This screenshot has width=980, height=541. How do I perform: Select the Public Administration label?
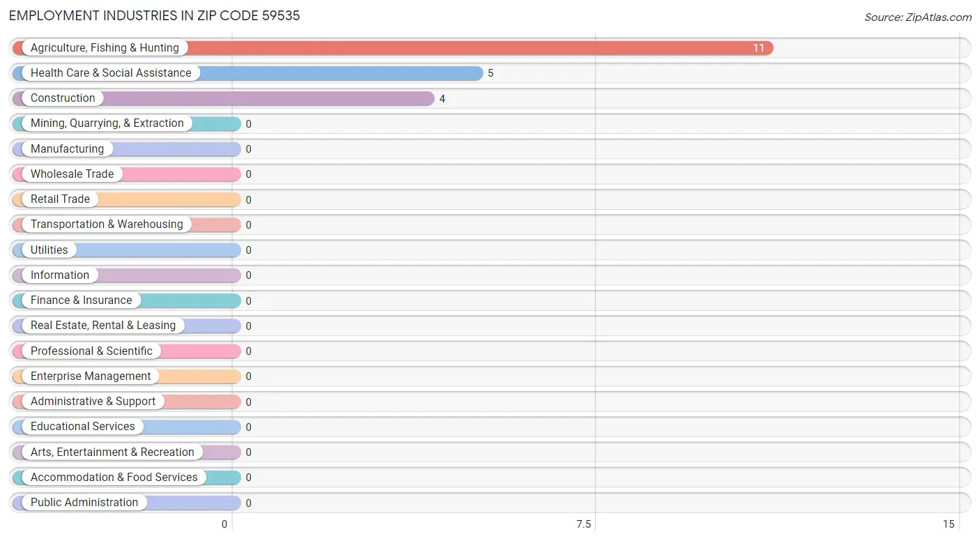click(x=84, y=503)
